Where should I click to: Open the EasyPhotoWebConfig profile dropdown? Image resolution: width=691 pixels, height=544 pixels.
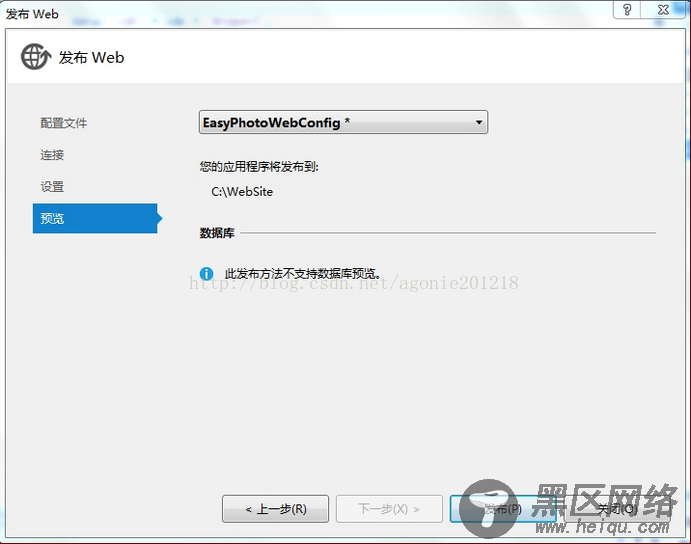[343, 122]
